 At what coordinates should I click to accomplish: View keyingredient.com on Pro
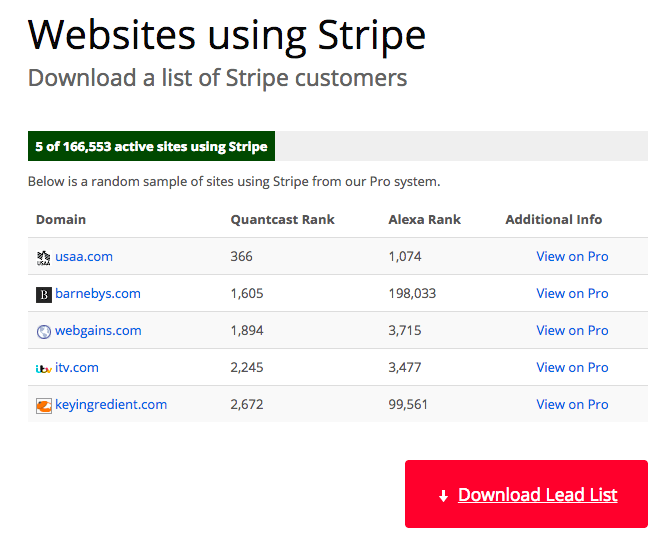pyautogui.click(x=572, y=404)
